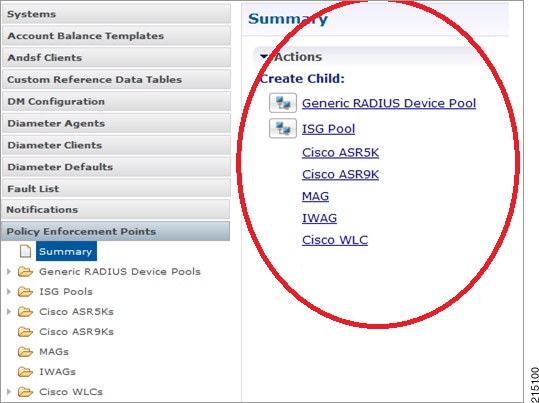Click the Cisco ASR5Ks folder icon
This screenshot has height=403, width=539.
[25, 312]
